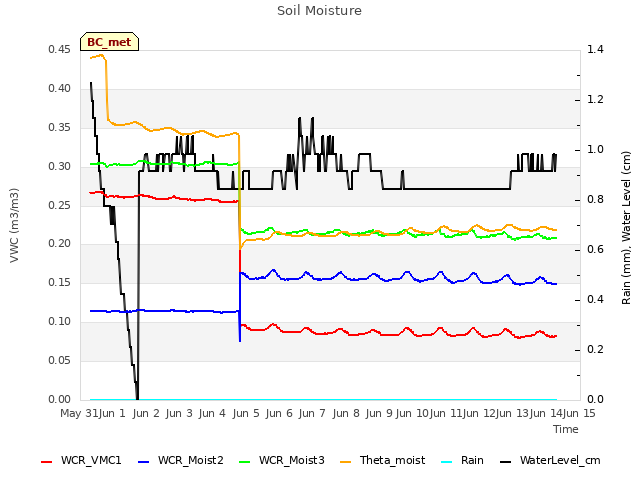Click the red WCR_VMC1 legend swatch

click(x=47, y=462)
